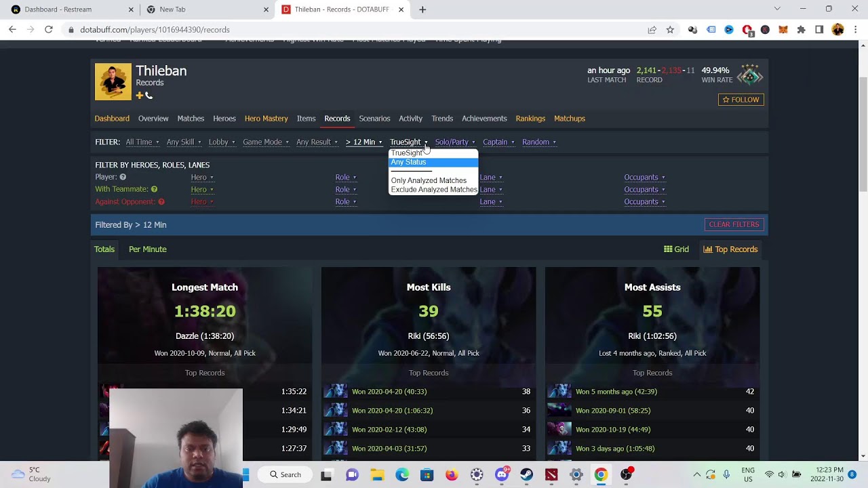The width and height of the screenshot is (868, 488).
Task: Click the phone icon under player name
Action: pos(149,96)
